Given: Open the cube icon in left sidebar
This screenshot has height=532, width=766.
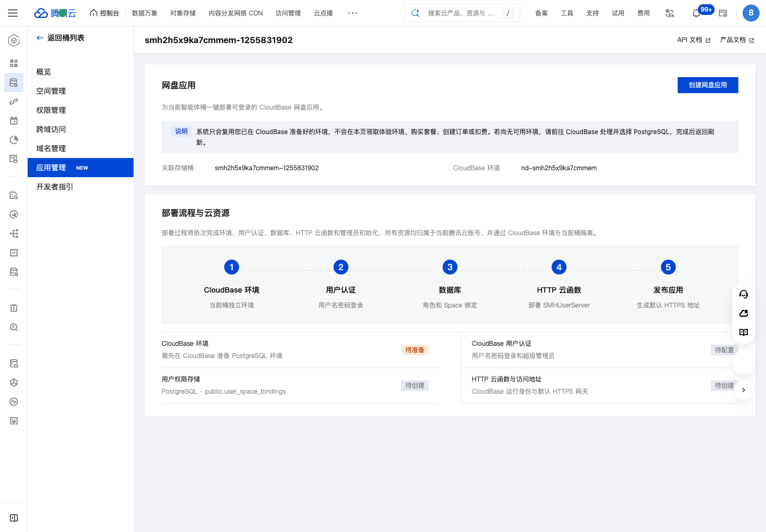Looking at the screenshot, I should tap(14, 383).
